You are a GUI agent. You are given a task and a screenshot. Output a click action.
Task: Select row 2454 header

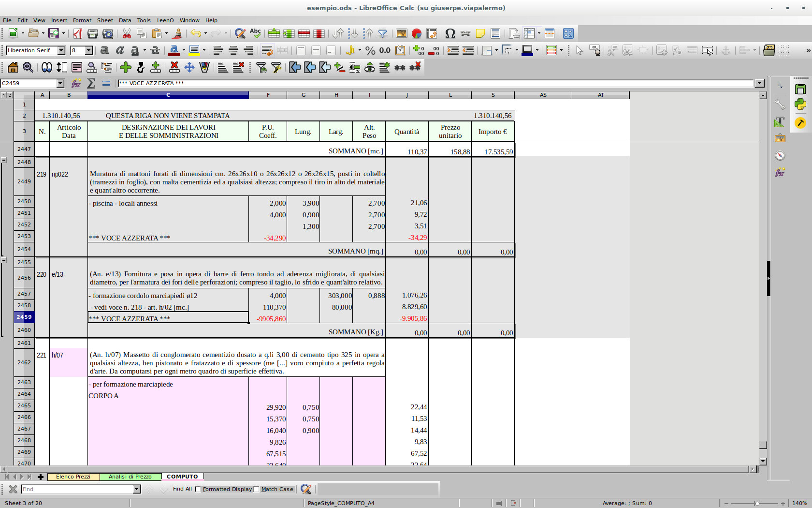coord(24,249)
